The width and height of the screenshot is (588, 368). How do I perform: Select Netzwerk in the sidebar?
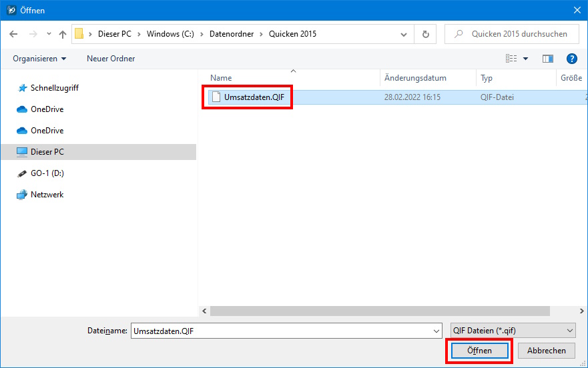tap(47, 195)
